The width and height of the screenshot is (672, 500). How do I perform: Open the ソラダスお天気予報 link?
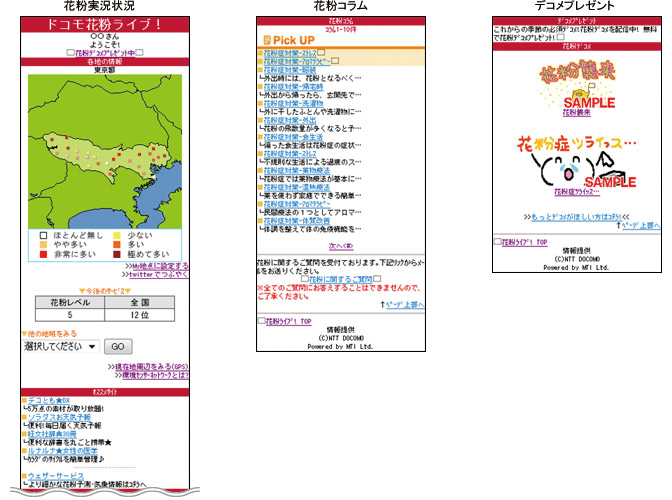tap(59, 417)
